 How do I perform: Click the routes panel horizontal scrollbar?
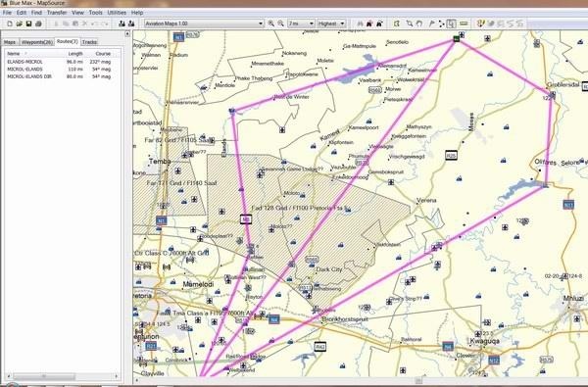pos(63,376)
